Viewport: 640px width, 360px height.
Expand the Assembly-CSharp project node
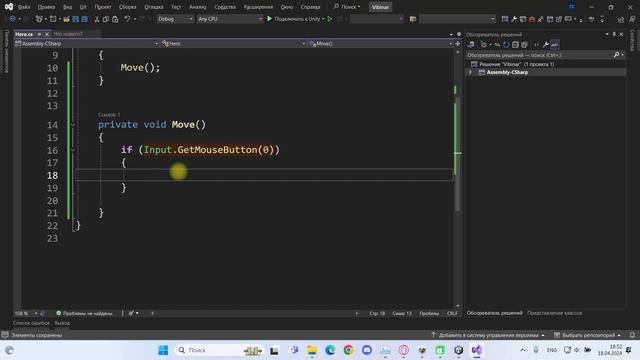coord(470,72)
